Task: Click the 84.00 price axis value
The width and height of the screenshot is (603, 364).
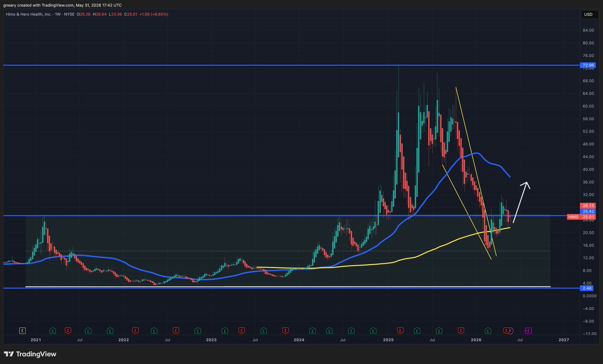Action: [x=588, y=30]
